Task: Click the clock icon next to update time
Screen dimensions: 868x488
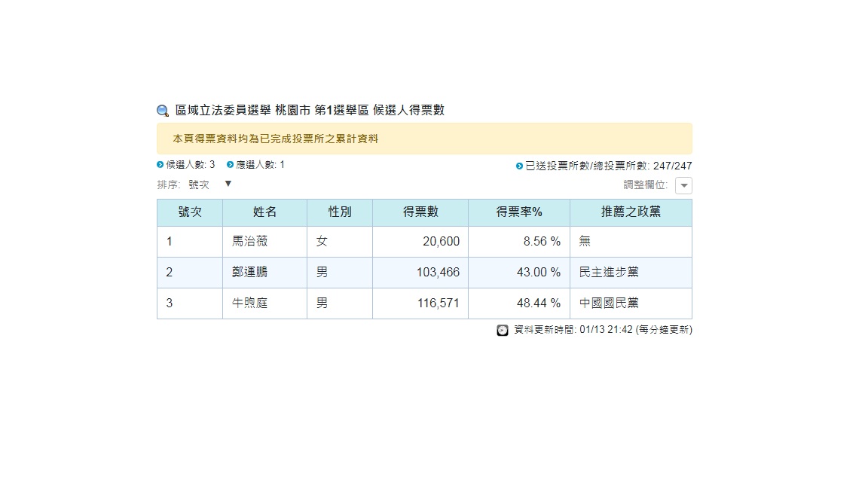Action: coord(502,331)
